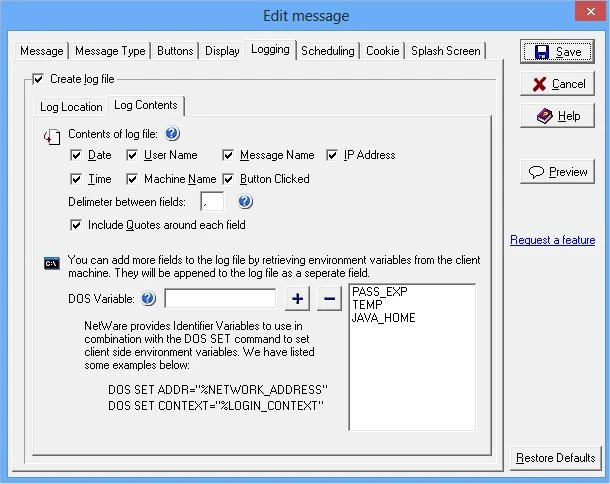Screen dimensions: 610x484
Task: Toggle the Machine Name checkbox
Action: click(133, 179)
